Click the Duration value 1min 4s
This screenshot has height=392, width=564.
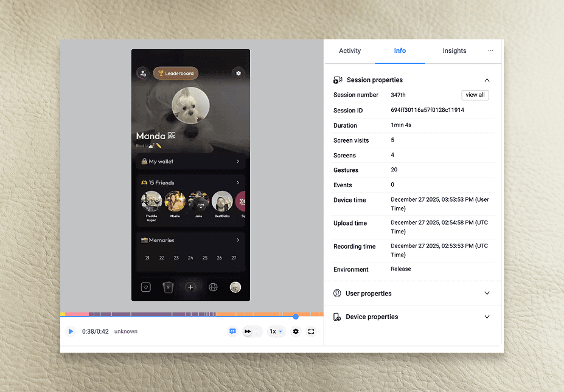click(401, 125)
